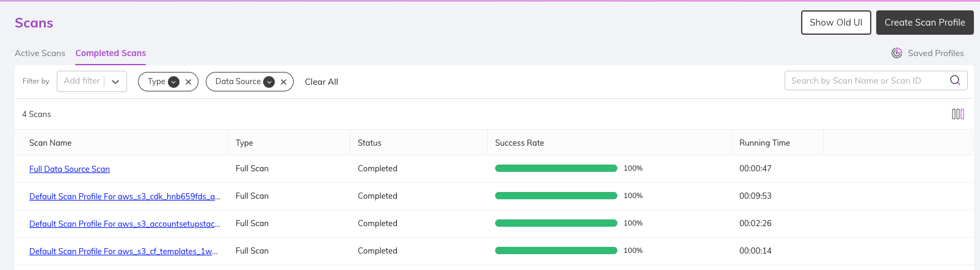The width and height of the screenshot is (980, 270).
Task: Click the search magnifier icon
Action: pos(955,80)
